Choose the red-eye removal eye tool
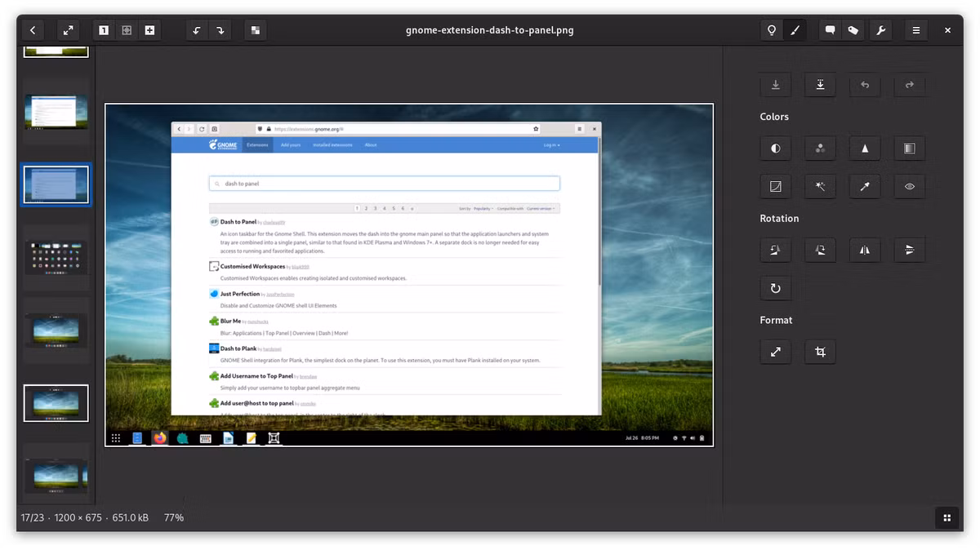 pos(910,187)
